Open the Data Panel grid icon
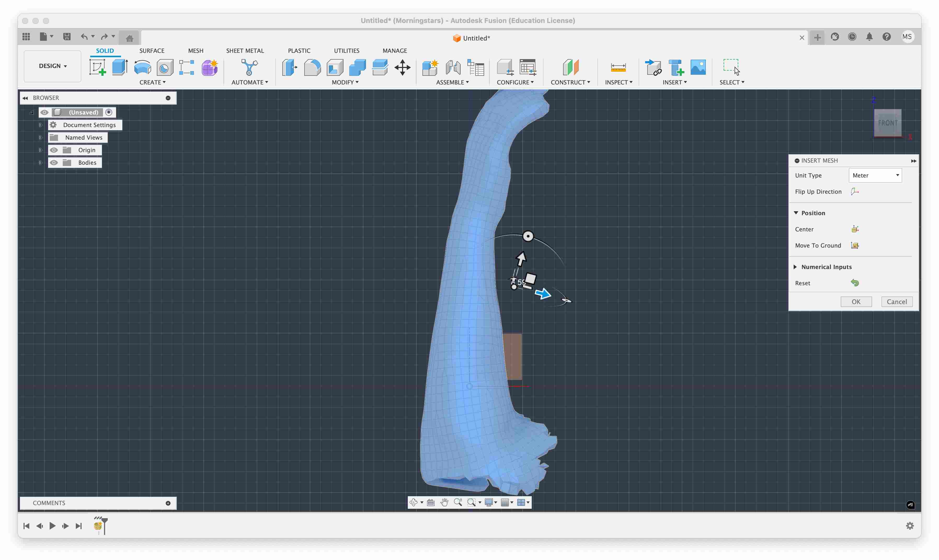Image resolution: width=939 pixels, height=560 pixels. tap(26, 37)
